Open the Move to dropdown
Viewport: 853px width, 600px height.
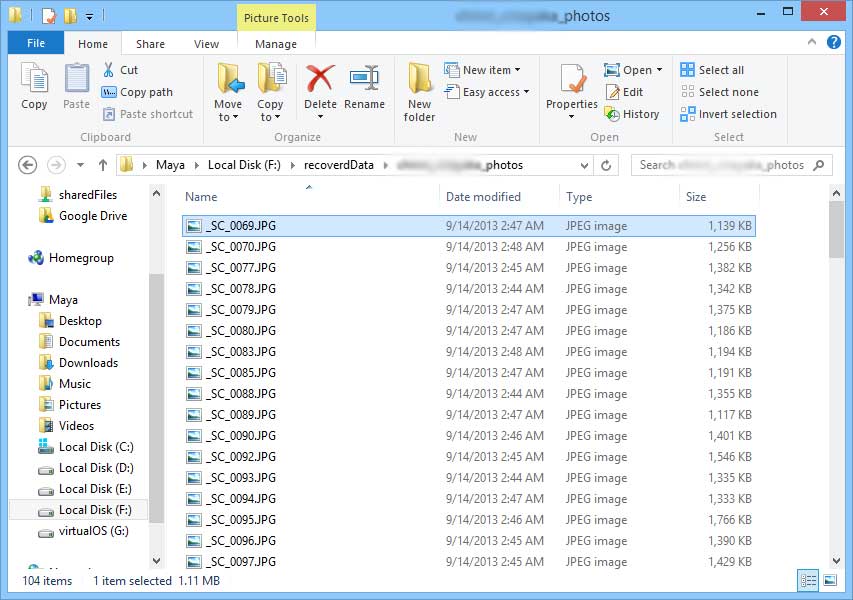click(x=228, y=88)
